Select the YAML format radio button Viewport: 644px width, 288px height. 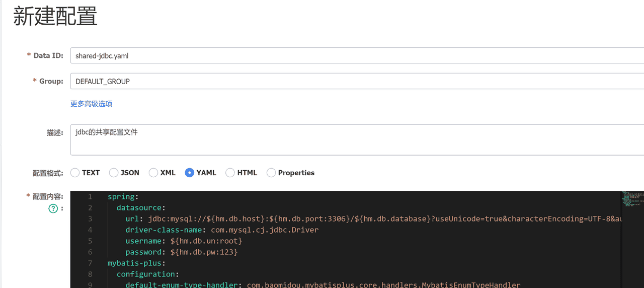tap(190, 173)
